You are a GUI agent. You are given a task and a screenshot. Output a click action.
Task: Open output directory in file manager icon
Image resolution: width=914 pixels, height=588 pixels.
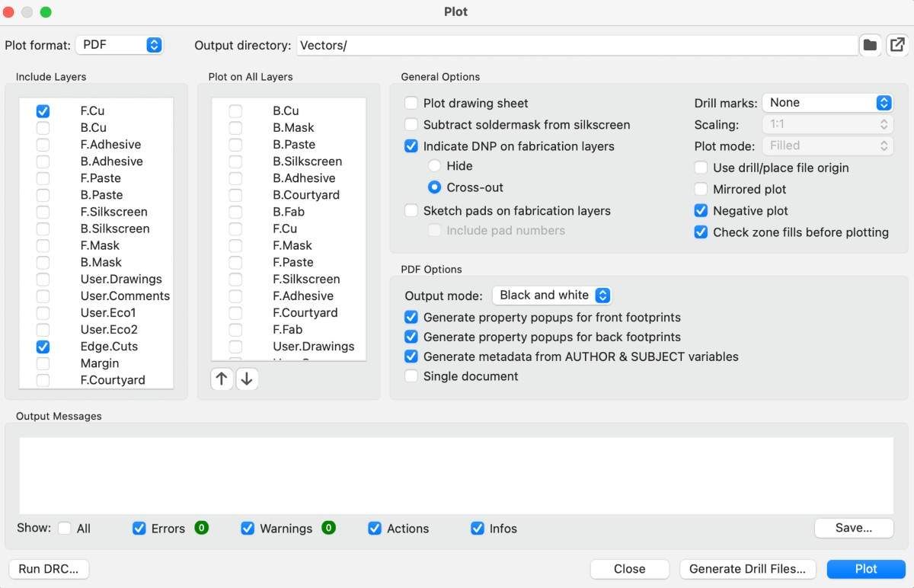[x=898, y=45]
